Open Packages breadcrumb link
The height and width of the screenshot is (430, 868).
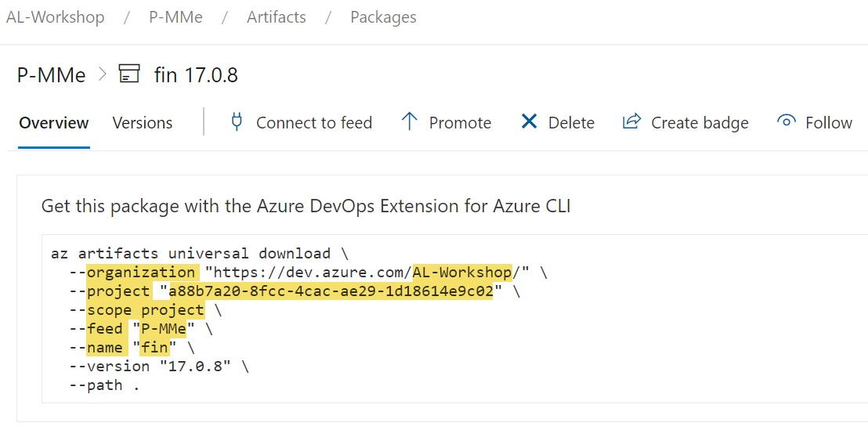pos(383,17)
